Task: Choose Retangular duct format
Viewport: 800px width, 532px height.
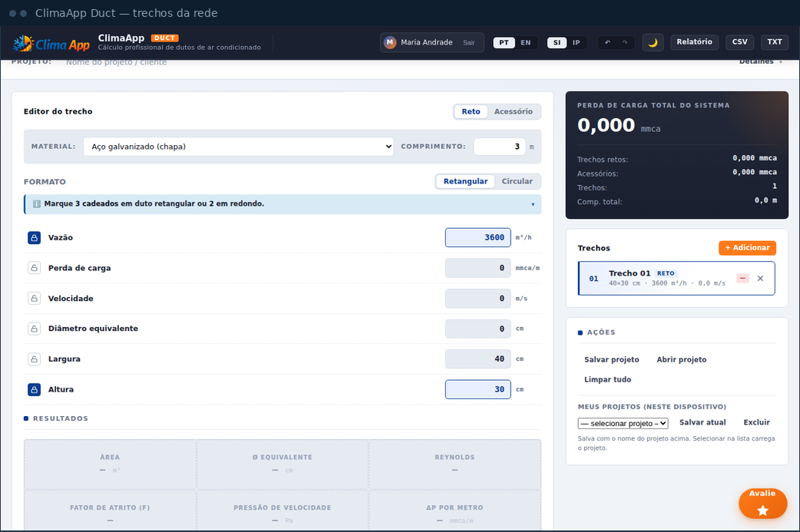Action: tap(465, 182)
